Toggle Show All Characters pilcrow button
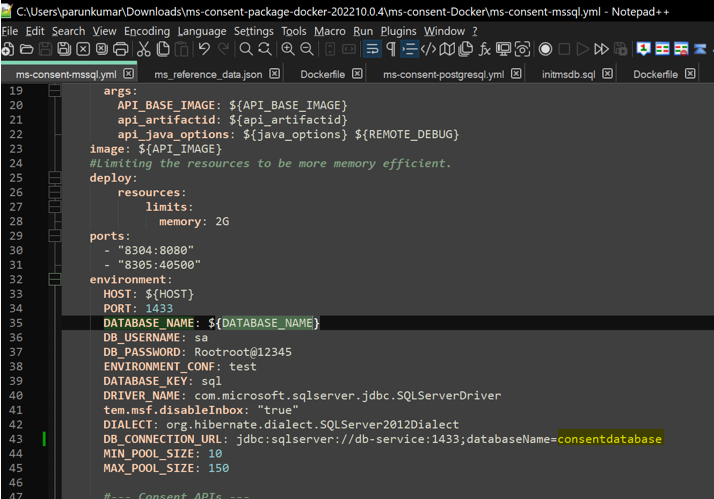 click(x=390, y=49)
